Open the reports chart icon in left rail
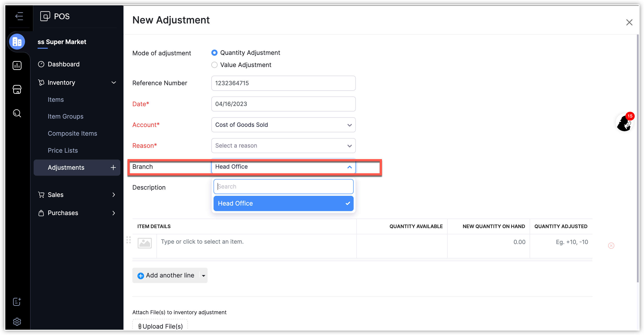The image size is (644, 335). click(17, 65)
